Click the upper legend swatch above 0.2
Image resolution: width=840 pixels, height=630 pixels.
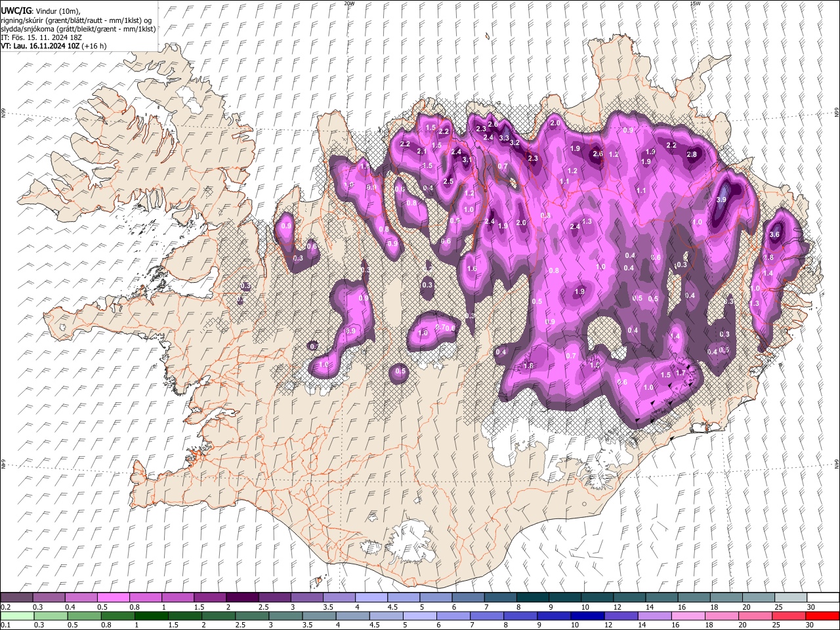16,598
